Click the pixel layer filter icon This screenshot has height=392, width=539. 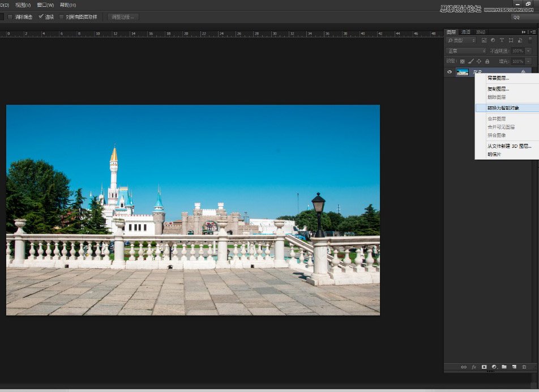[x=484, y=40]
